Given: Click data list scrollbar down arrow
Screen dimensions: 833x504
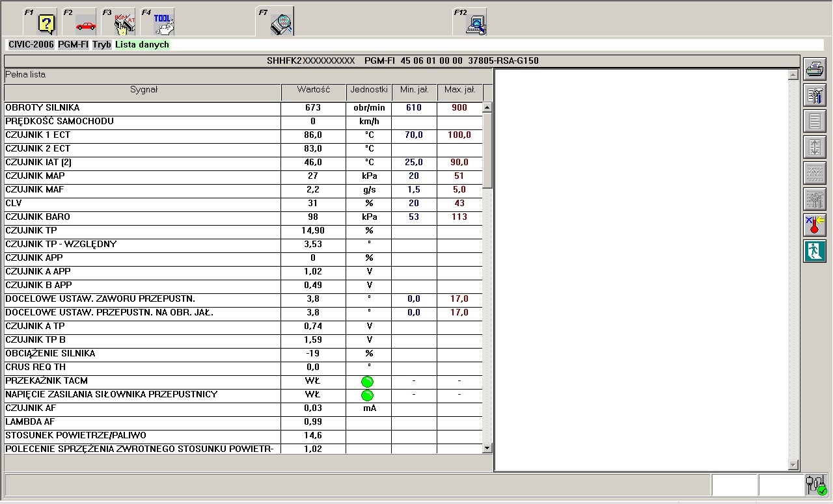Looking at the screenshot, I should [487, 448].
